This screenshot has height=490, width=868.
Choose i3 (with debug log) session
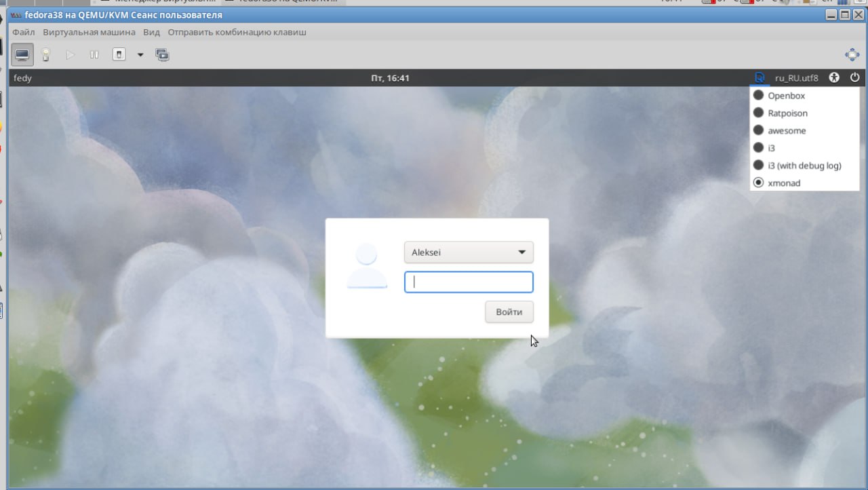(804, 165)
